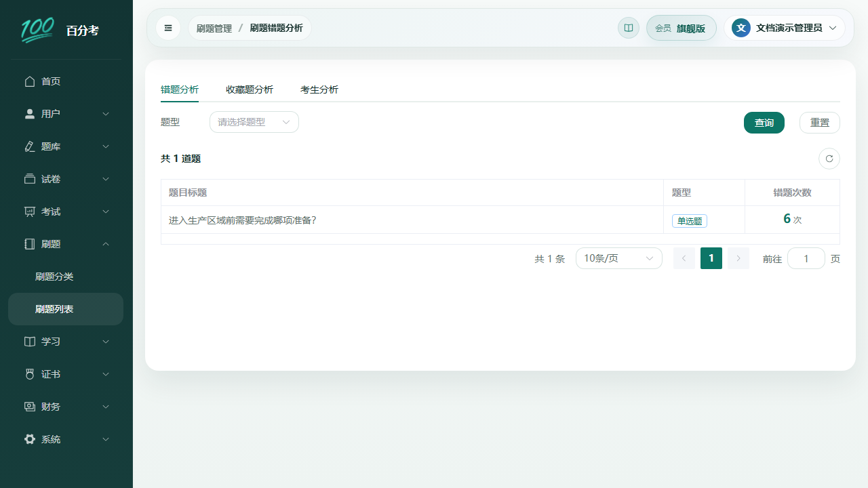Switch to the 收藏题分析 tab
Viewport: 868px width, 488px height.
[250, 89]
